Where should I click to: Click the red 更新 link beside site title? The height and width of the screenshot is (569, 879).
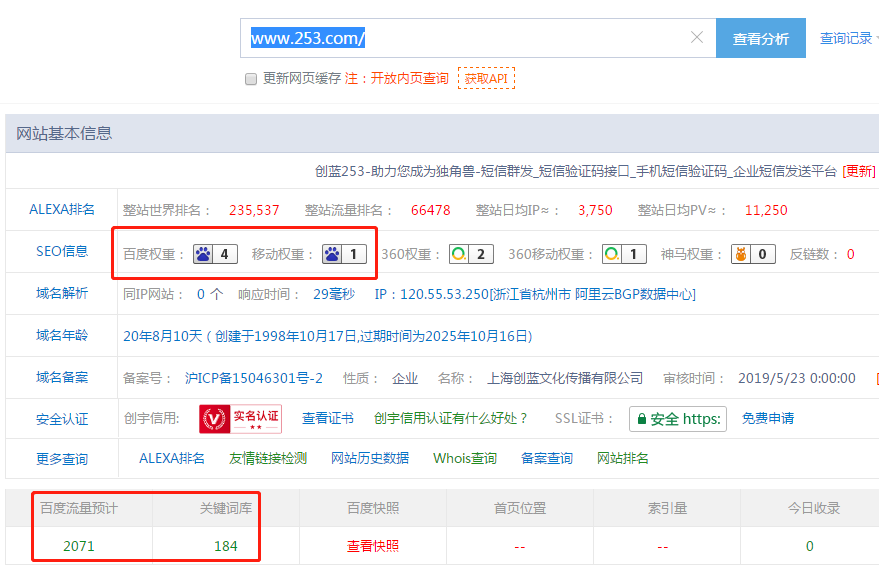tap(858, 171)
